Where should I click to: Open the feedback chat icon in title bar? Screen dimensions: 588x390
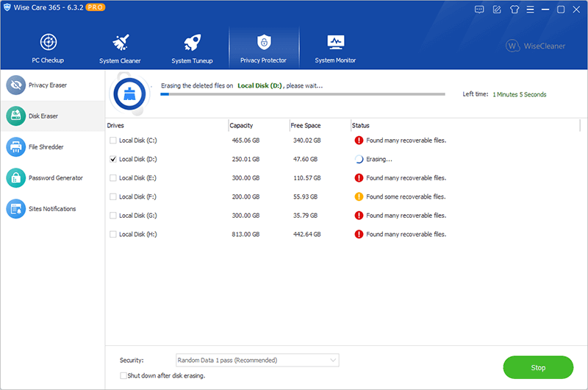[479, 10]
